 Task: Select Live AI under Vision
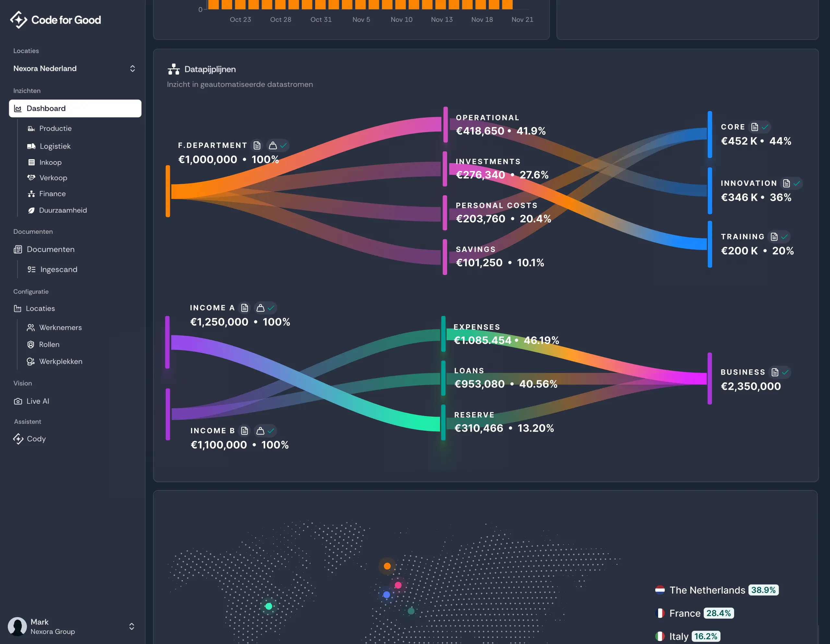pos(38,401)
